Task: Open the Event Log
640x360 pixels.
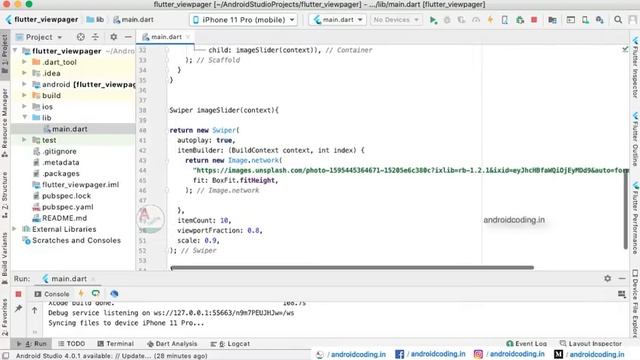Action: 526,344
